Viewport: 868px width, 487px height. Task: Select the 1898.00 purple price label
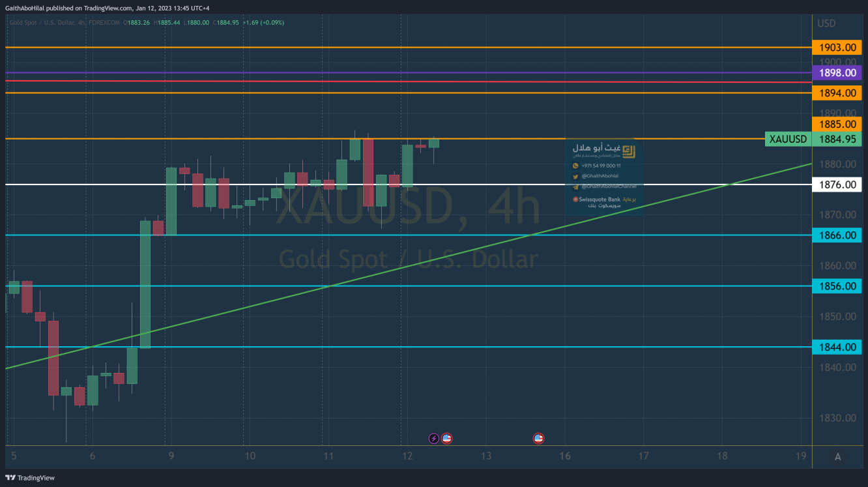point(837,73)
